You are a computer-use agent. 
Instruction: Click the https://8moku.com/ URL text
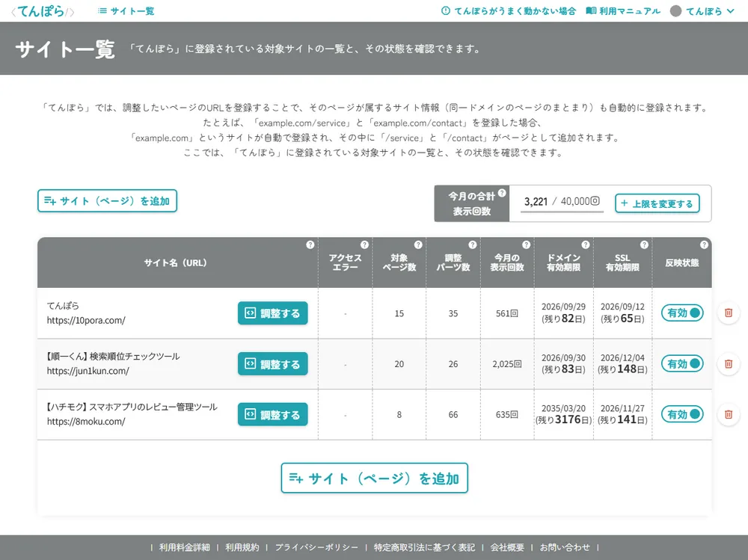pyautogui.click(x=86, y=422)
